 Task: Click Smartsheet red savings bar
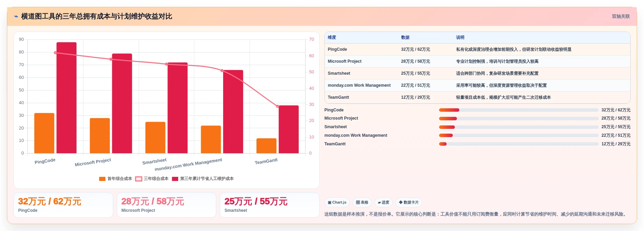pos(177,108)
